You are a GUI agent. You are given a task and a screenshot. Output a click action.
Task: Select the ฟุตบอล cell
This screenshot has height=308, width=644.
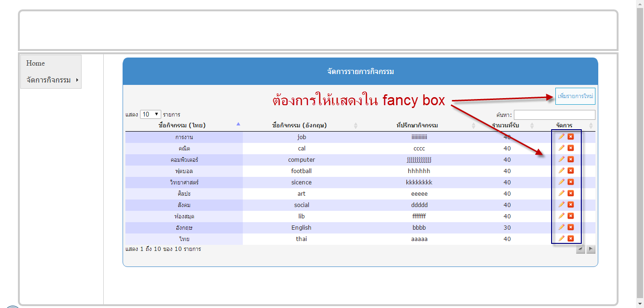coord(184,171)
